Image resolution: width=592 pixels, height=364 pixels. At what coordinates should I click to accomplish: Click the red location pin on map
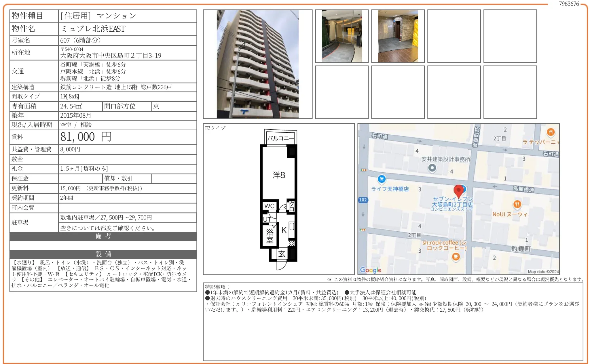[x=458, y=190]
